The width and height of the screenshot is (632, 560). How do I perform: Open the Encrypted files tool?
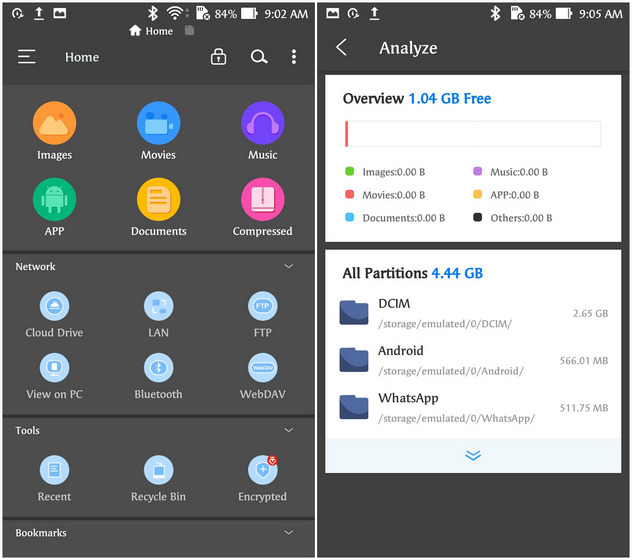262,470
